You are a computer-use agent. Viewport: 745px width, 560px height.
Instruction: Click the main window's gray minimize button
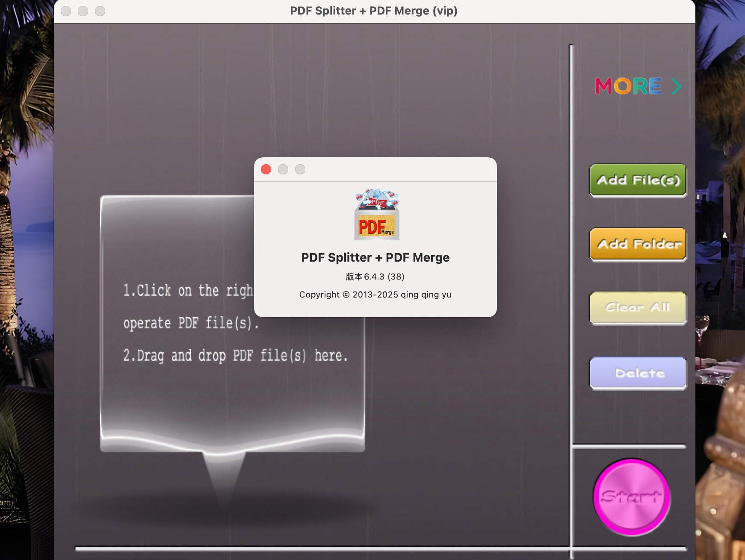[83, 11]
